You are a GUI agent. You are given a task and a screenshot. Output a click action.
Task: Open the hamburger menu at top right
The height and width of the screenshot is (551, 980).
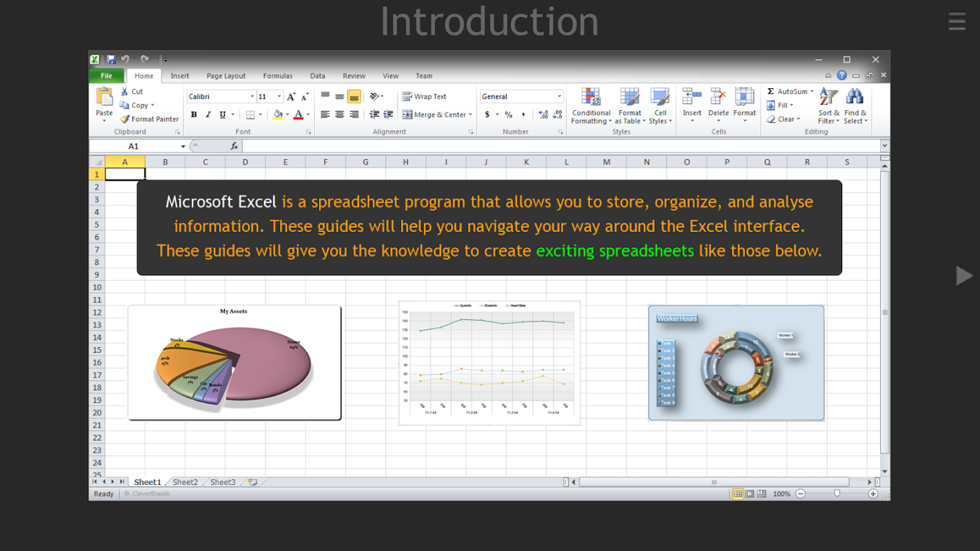coord(957,21)
